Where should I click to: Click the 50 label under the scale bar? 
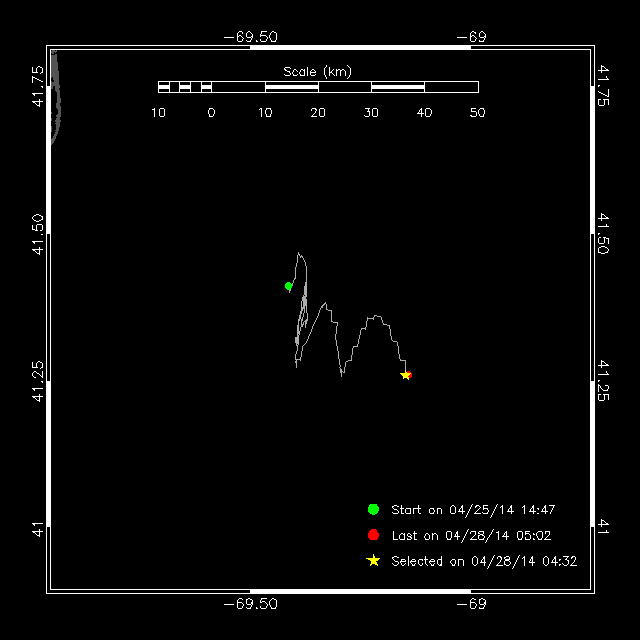click(x=477, y=113)
